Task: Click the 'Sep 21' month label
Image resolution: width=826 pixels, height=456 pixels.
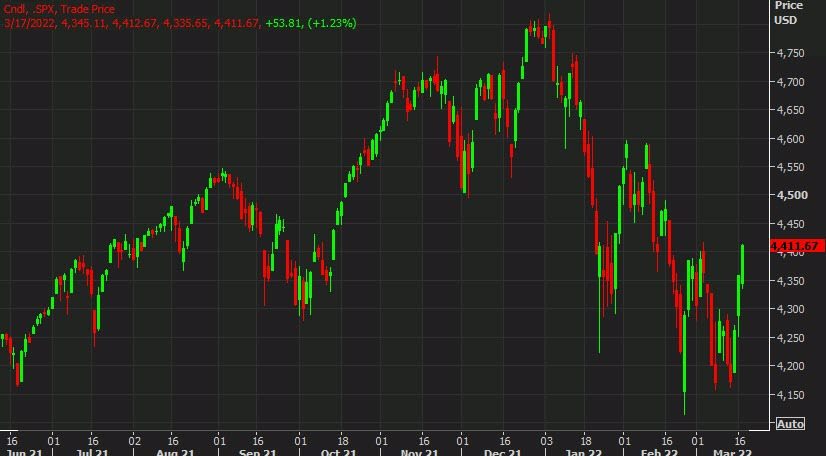Action: 257,452
